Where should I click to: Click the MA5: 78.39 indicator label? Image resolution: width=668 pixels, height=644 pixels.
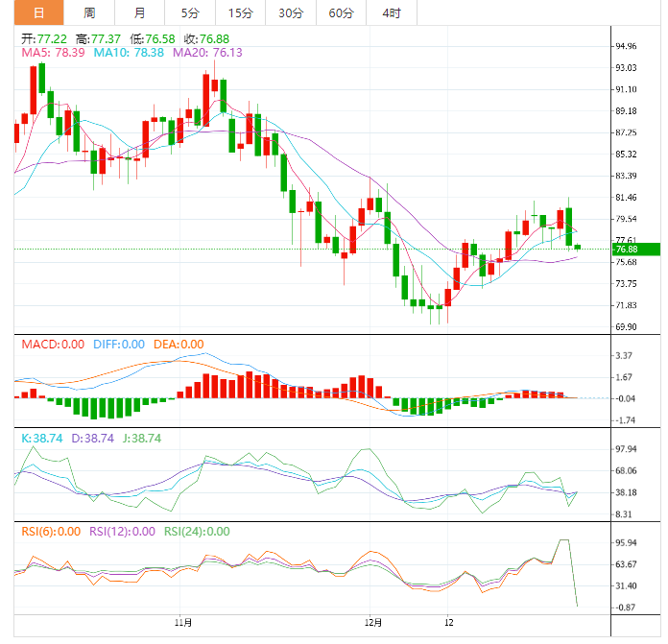47,53
